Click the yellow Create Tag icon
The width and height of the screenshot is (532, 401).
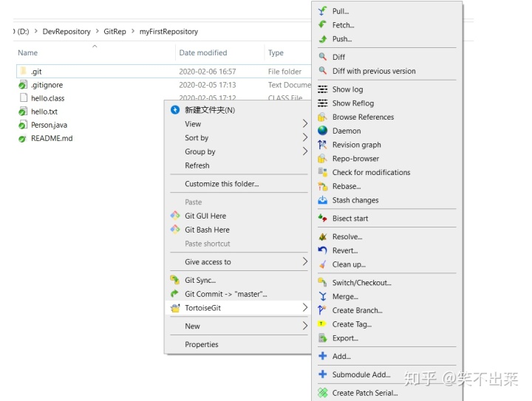pyautogui.click(x=321, y=324)
